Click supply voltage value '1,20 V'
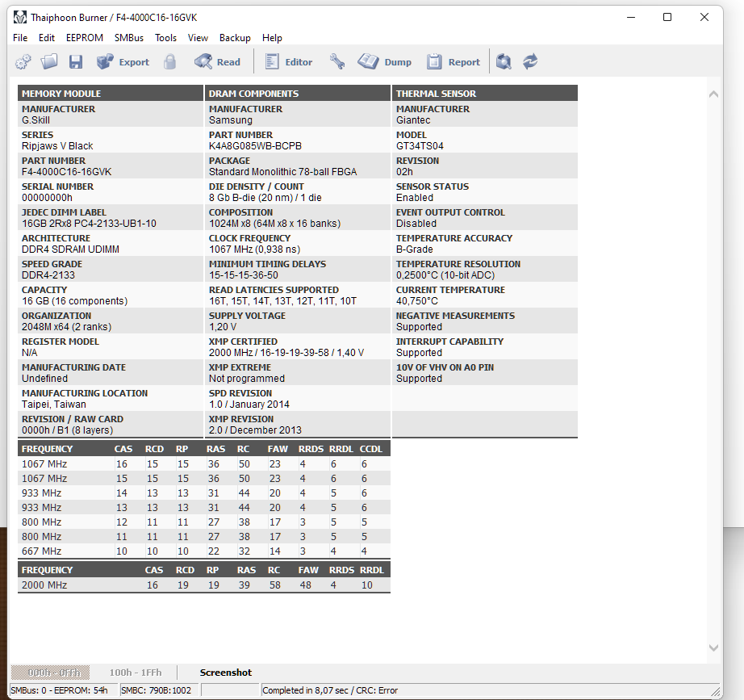 223,327
